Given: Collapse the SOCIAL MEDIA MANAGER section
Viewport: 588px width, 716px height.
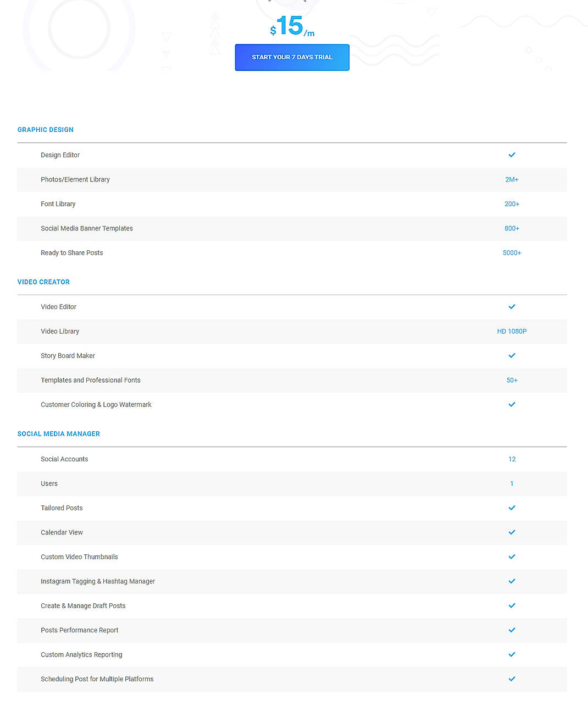Looking at the screenshot, I should tap(58, 433).
